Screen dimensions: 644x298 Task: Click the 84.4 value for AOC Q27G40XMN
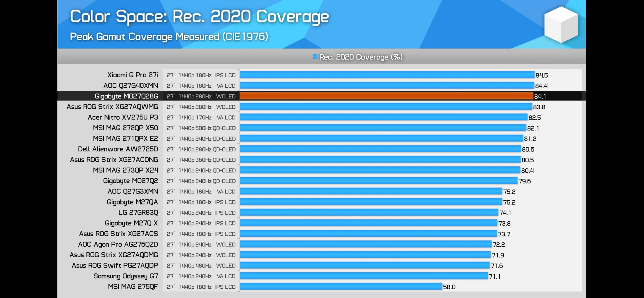click(541, 86)
